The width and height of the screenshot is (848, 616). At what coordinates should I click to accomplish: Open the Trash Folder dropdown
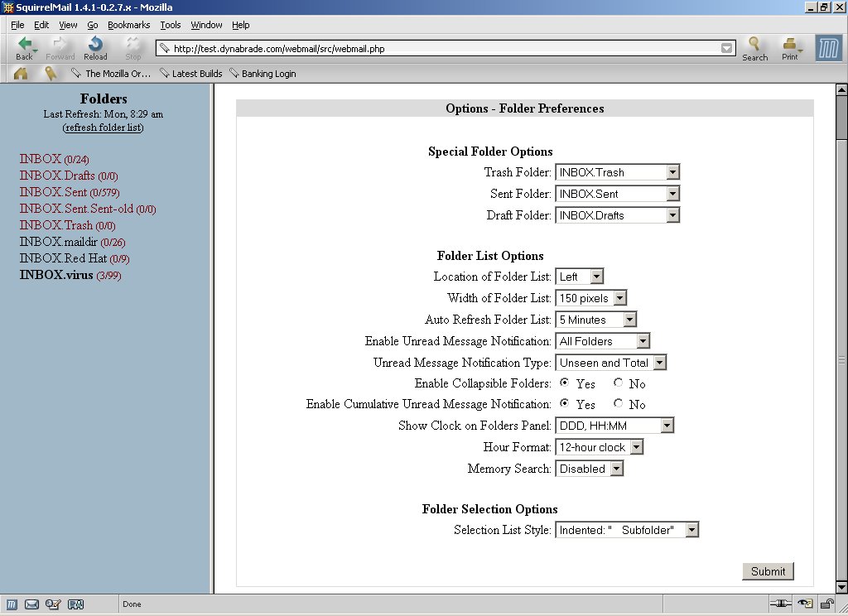(x=618, y=172)
